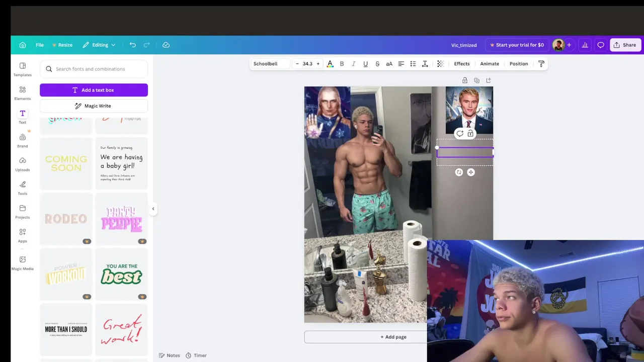Click the Magic Write button
The image size is (644, 362).
pyautogui.click(x=94, y=106)
